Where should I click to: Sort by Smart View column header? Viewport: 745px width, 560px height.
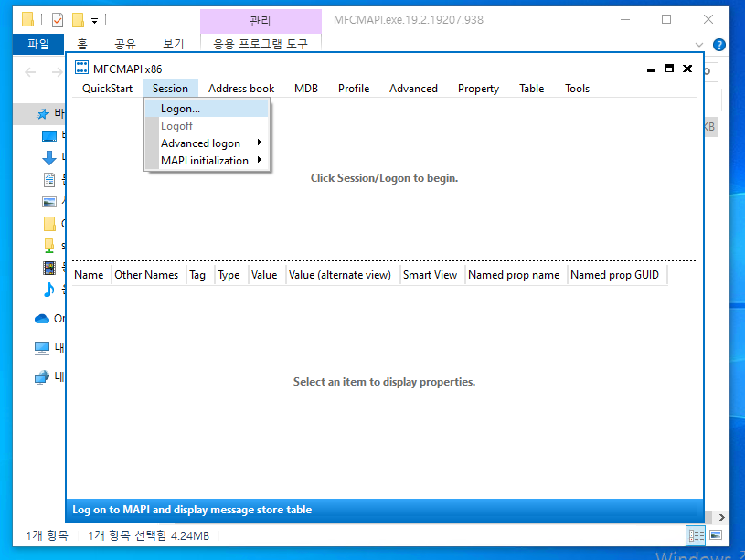(432, 275)
